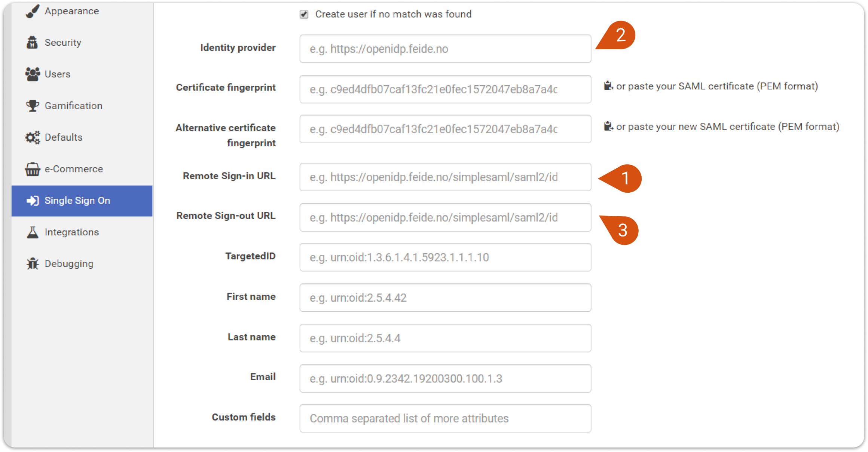Image resolution: width=868 pixels, height=452 pixels.
Task: Click the Users group icon
Action: 33,74
